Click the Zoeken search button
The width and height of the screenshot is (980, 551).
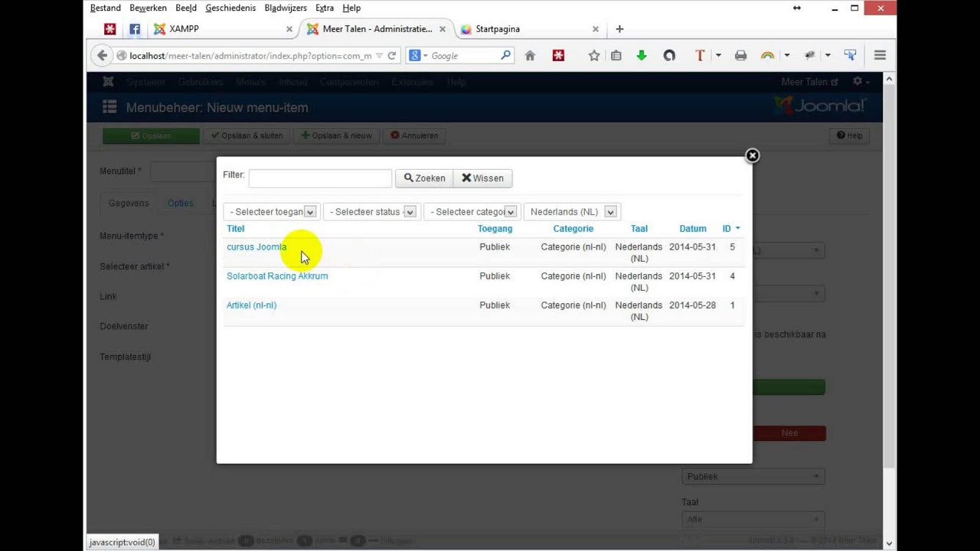[424, 178]
